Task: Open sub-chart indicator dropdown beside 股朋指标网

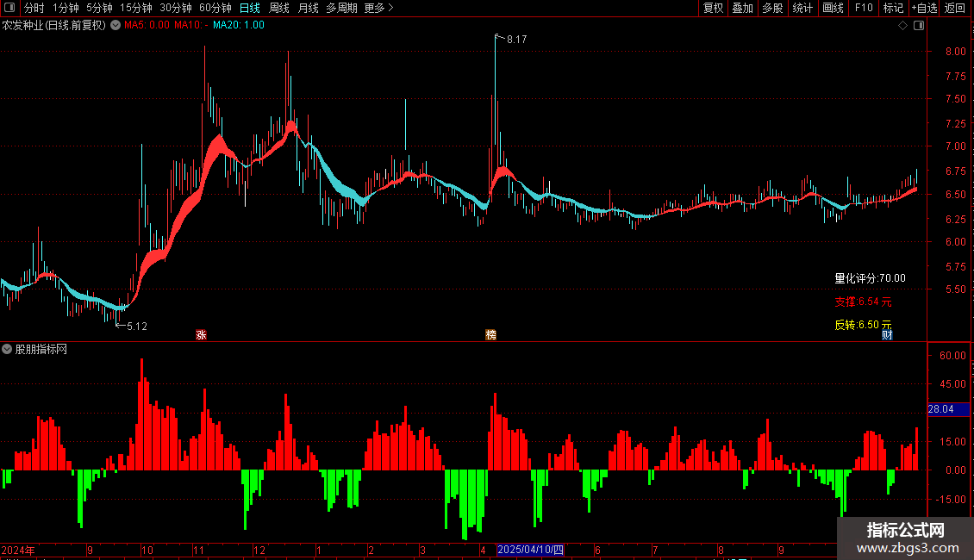Action: coord(7,349)
